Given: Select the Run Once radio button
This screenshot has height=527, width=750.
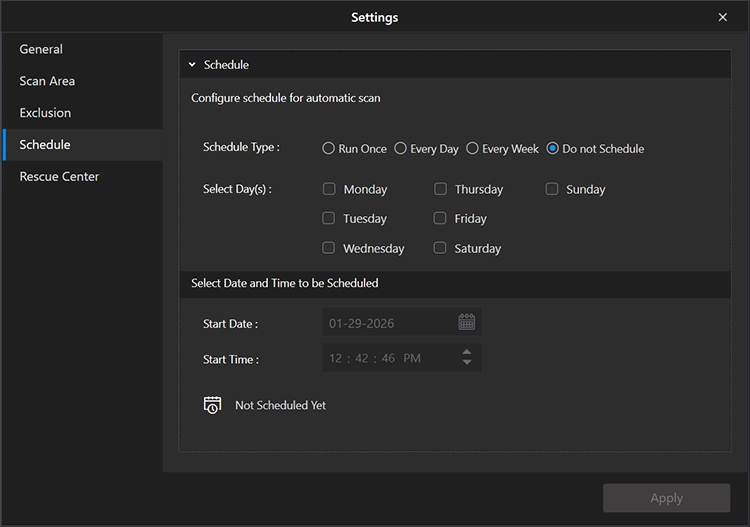Looking at the screenshot, I should 328,148.
